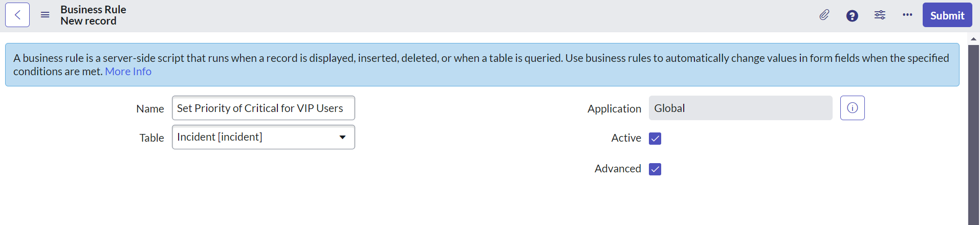
Task: Click the Advanced field label
Action: click(x=617, y=169)
